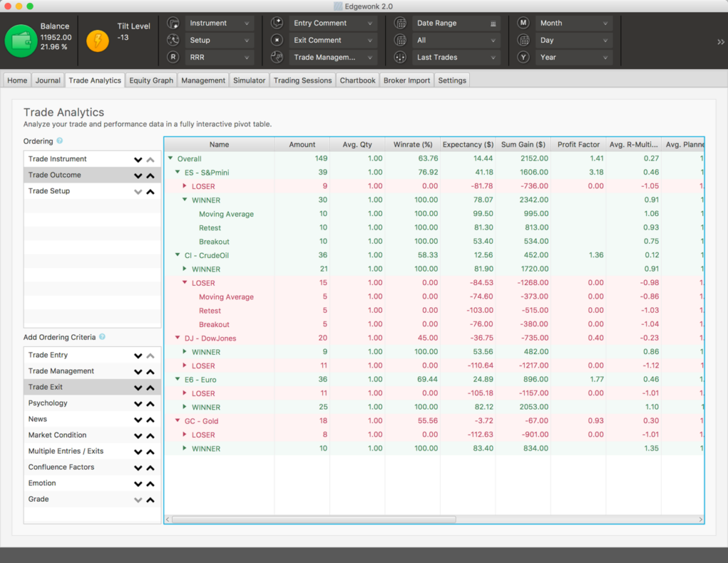This screenshot has height=563, width=728.
Task: Click the Month filter icon
Action: click(x=523, y=22)
